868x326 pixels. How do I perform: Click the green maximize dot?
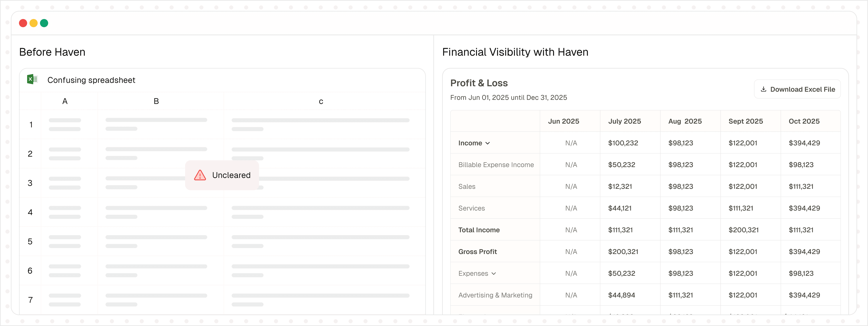click(44, 23)
